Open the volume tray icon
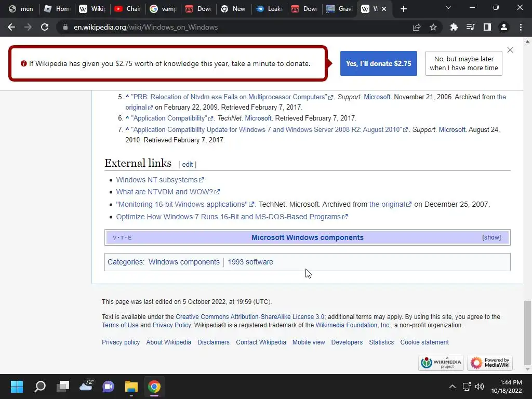This screenshot has height=399, width=532. click(480, 387)
